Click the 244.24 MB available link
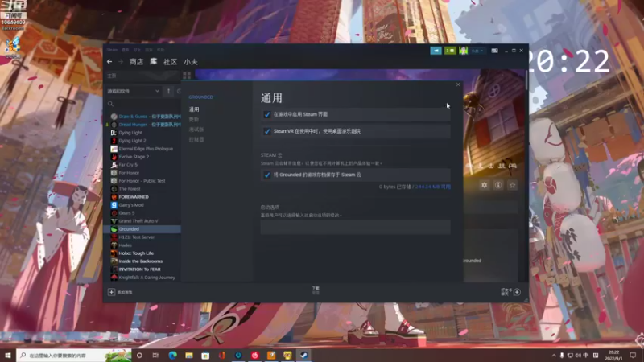644x362 pixels. coord(433,187)
